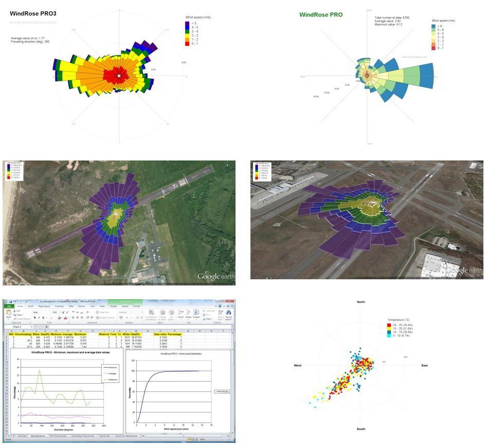
Task: Toggle Underline formatting in Excel
Action: [43, 317]
